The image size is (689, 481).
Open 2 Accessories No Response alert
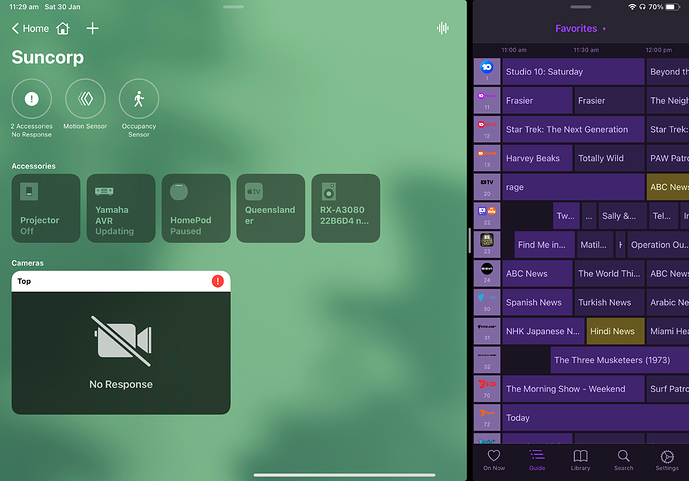pos(31,99)
